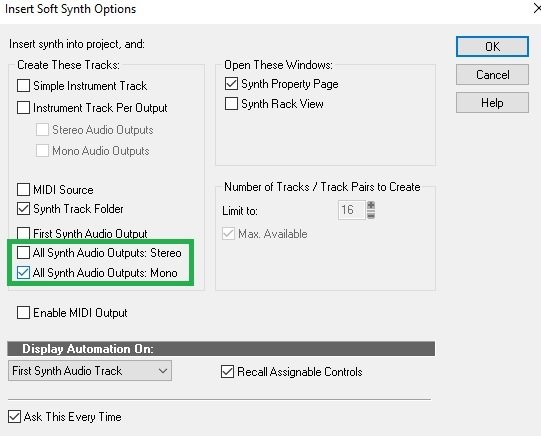
Task: Open Display Automation On dropdown
Action: pyautogui.click(x=90, y=371)
